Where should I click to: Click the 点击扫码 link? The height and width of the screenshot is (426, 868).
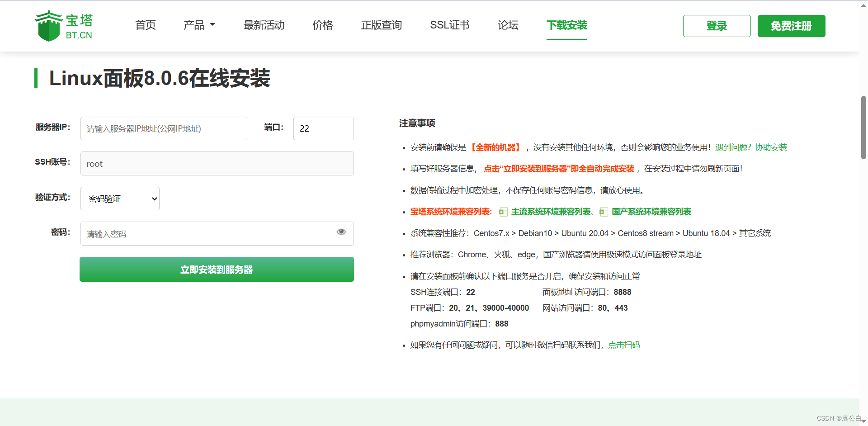[x=624, y=345]
